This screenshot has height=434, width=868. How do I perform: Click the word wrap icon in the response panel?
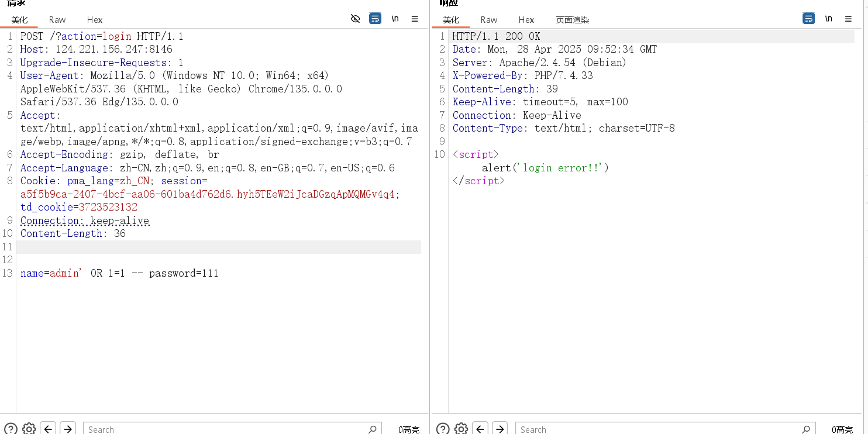coord(808,18)
